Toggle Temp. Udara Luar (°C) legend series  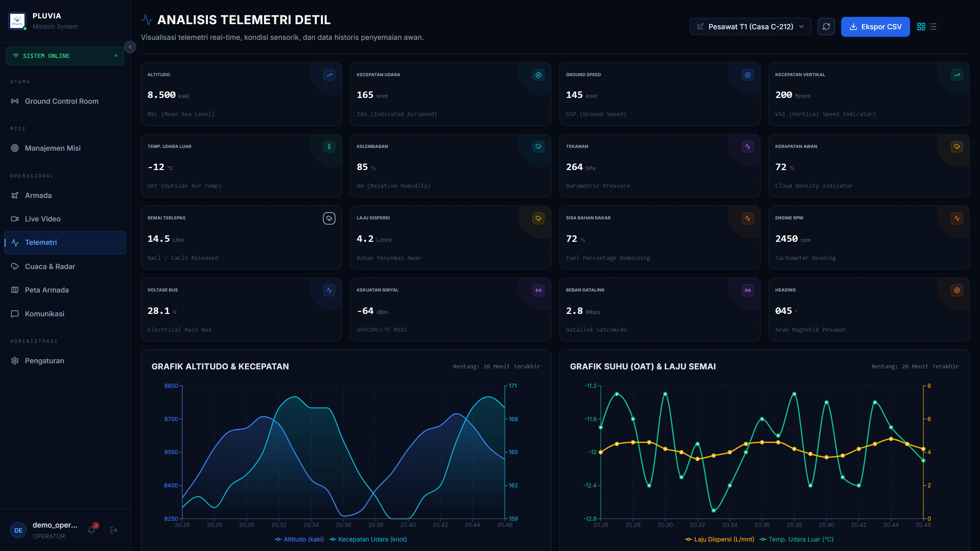pos(796,539)
